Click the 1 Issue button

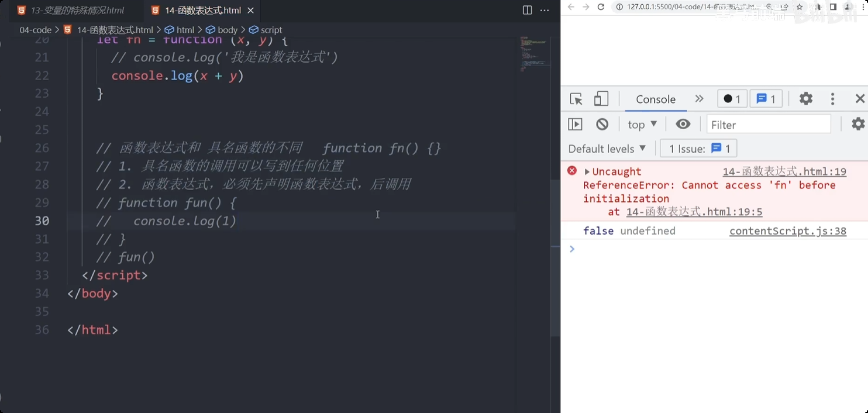(699, 149)
